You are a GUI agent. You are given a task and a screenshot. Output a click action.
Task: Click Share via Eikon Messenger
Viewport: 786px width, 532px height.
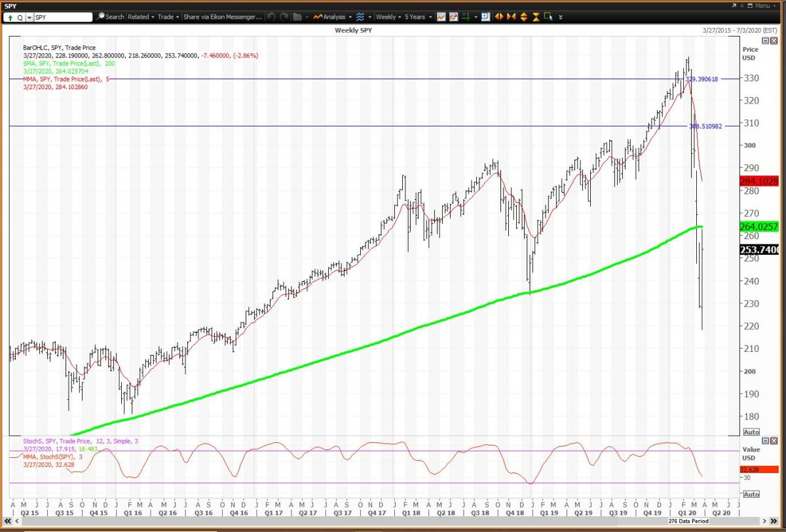(223, 17)
